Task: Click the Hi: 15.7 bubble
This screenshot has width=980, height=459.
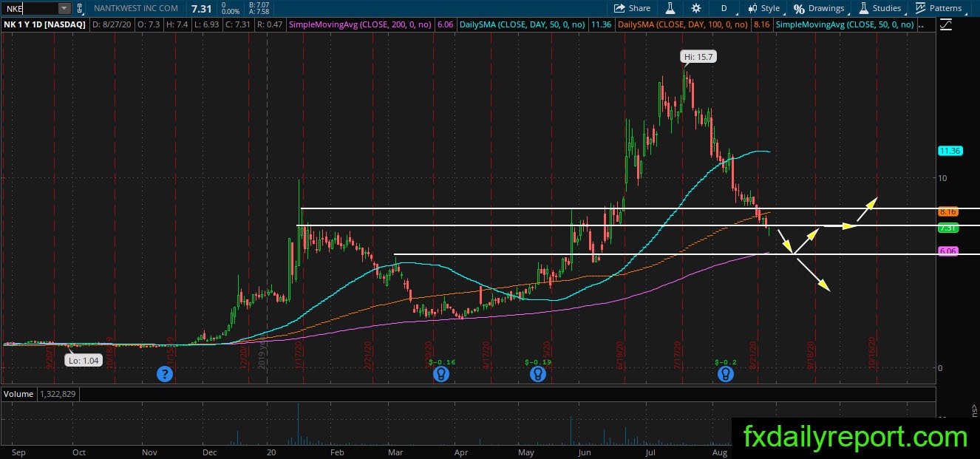Action: point(698,57)
